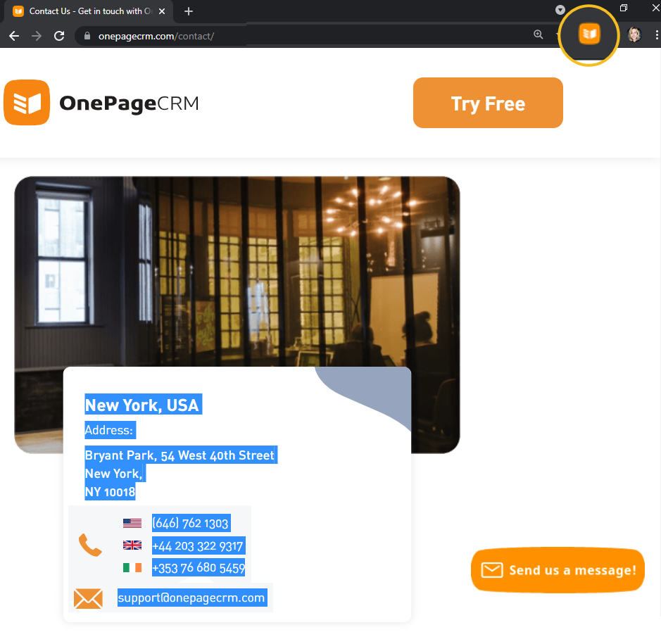661x644 pixels.
Task: Open the zoom magnifier icon in address bar
Action: coord(539,34)
